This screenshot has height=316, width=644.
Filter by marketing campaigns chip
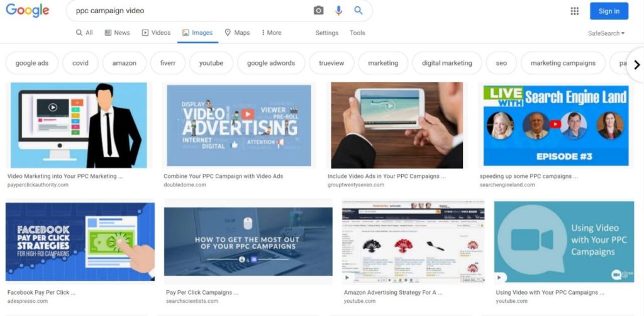[x=563, y=64]
